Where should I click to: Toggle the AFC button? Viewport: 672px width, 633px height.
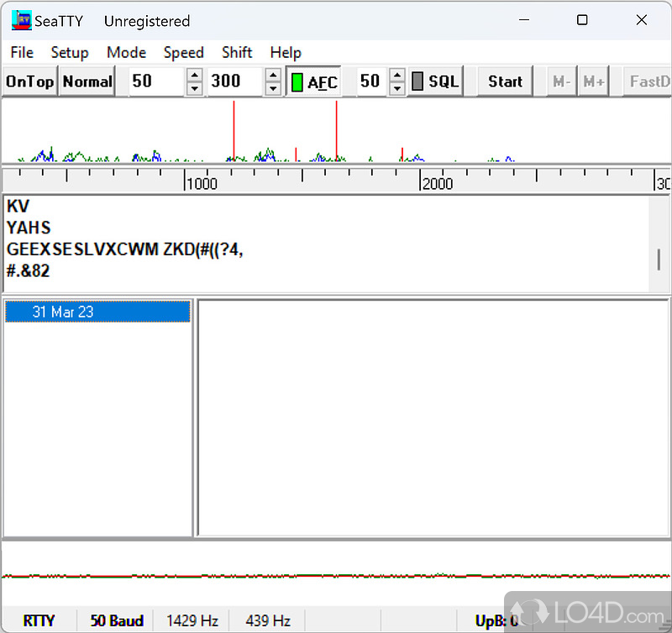coord(313,81)
